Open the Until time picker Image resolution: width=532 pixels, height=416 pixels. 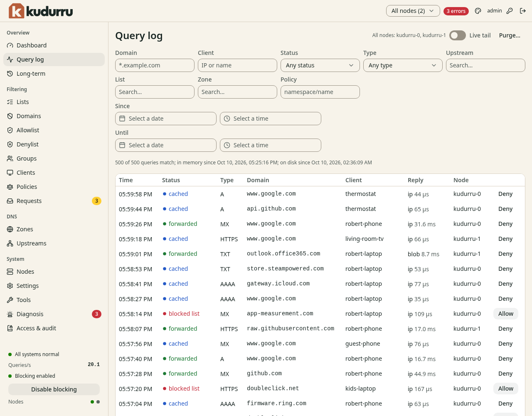point(271,145)
